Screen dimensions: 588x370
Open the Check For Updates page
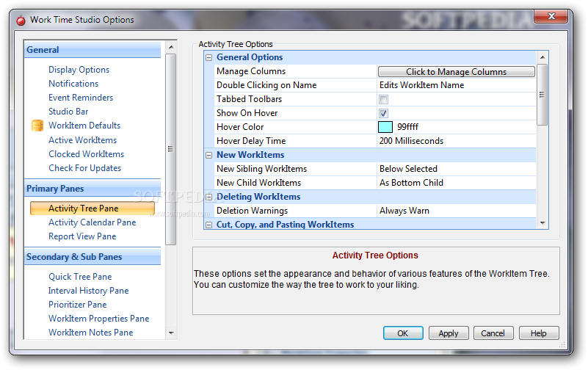coord(84,168)
